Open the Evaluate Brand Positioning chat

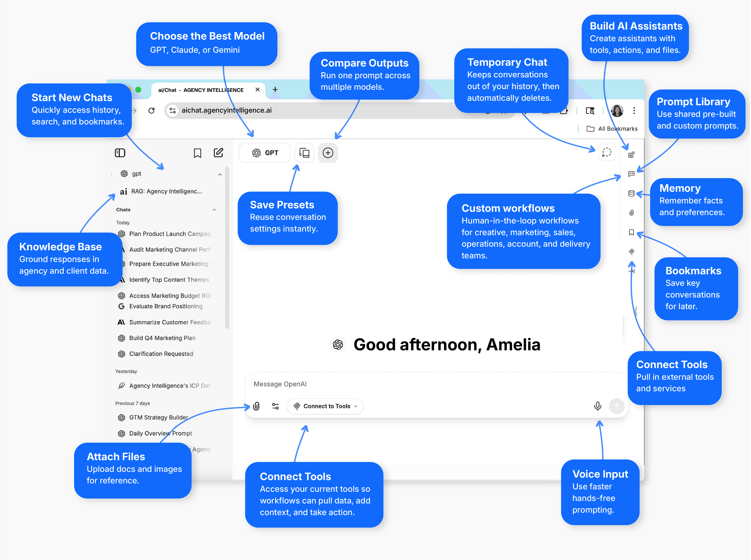[160, 306]
